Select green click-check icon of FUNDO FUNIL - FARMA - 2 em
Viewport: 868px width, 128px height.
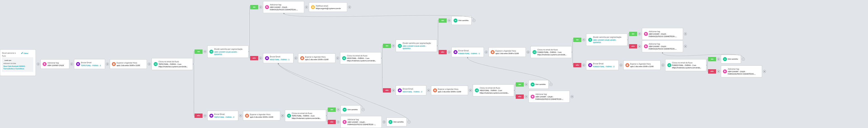[x=669, y=65]
